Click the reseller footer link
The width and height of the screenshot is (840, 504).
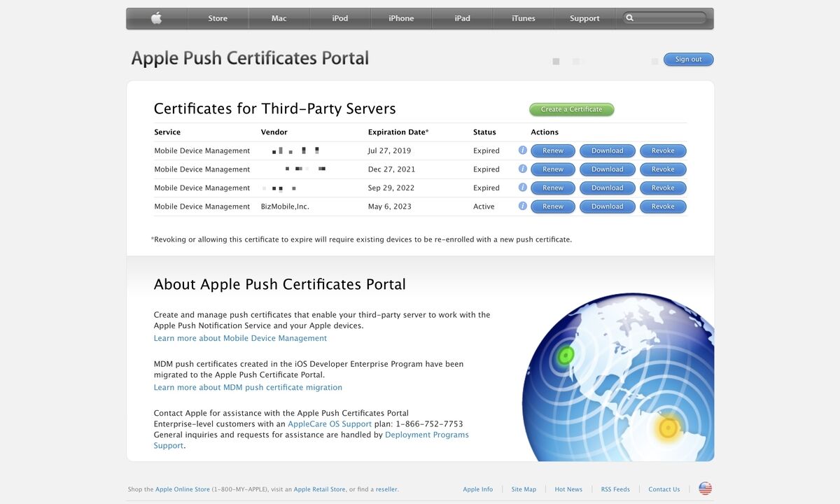click(x=386, y=489)
